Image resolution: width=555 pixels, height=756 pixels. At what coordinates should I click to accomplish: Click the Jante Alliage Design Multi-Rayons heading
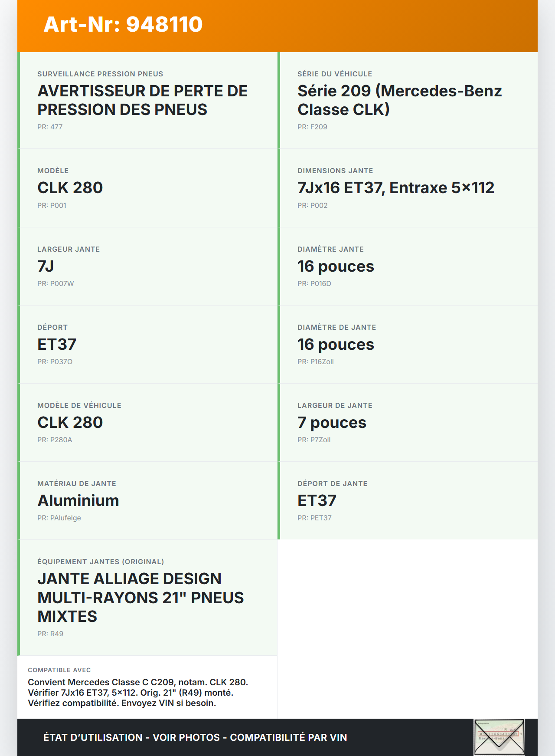click(x=140, y=598)
